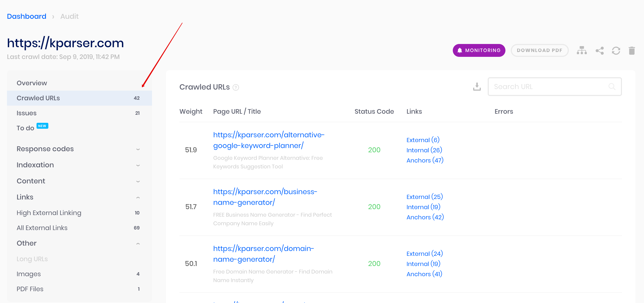Open the To do list item

pyautogui.click(x=79, y=128)
